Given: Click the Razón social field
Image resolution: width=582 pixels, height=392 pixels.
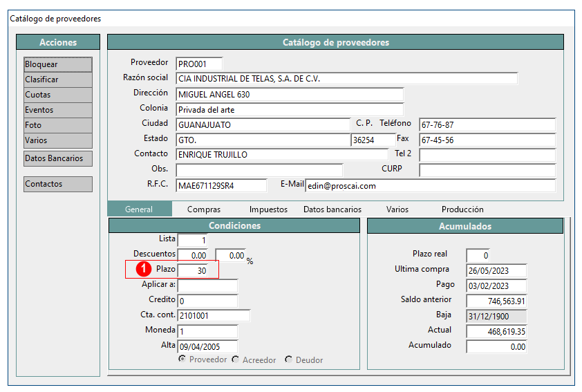Looking at the screenshot, I should coord(347,79).
